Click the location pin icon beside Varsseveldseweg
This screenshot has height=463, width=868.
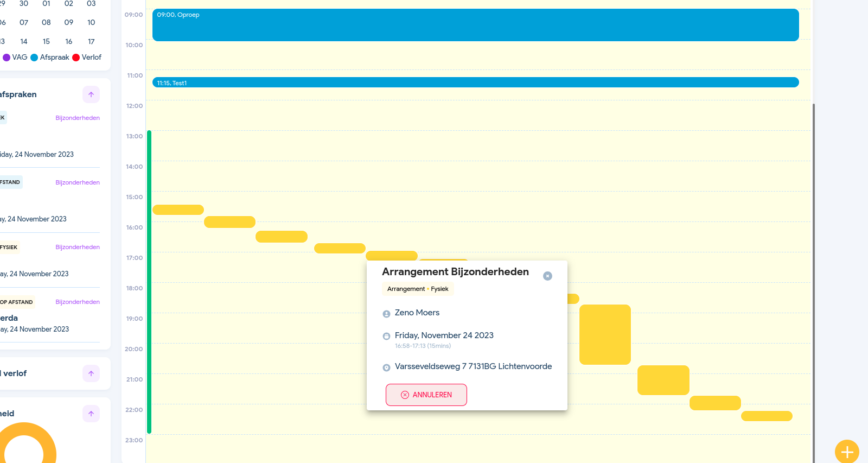[386, 367]
